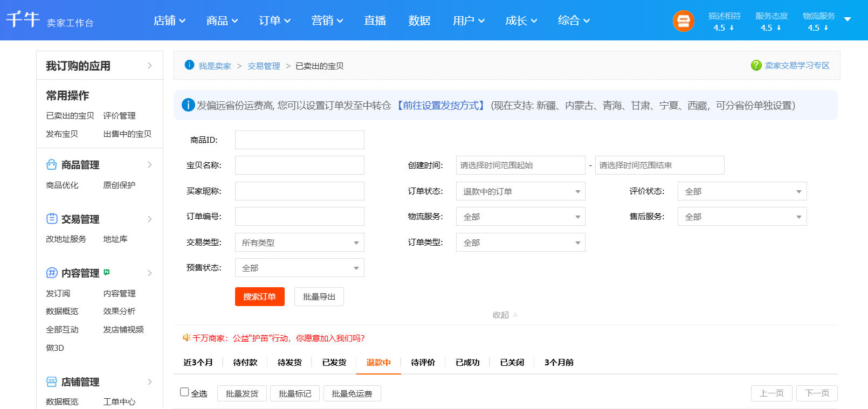Image resolution: width=868 pixels, height=409 pixels.
Task: Switch to the 待发货 tab
Action: click(290, 363)
